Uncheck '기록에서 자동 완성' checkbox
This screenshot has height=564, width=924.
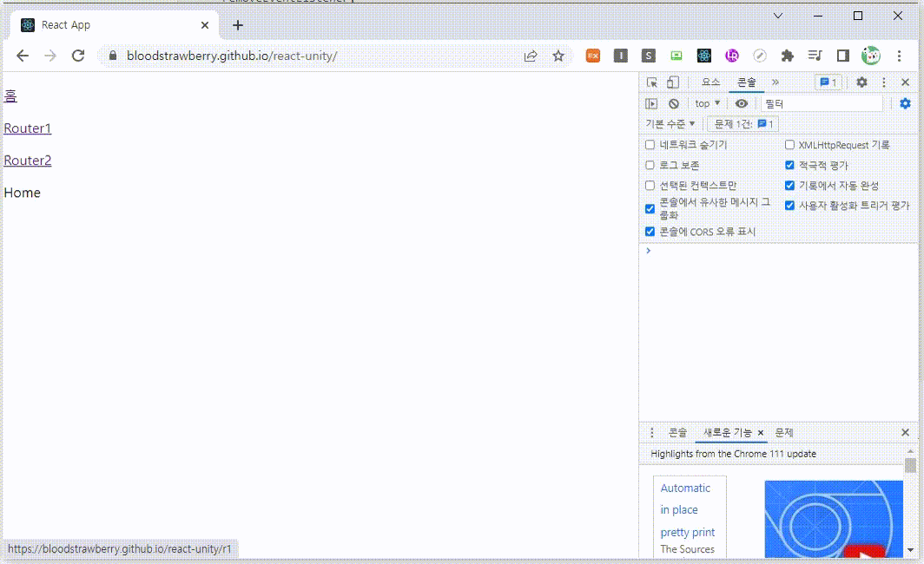point(789,186)
